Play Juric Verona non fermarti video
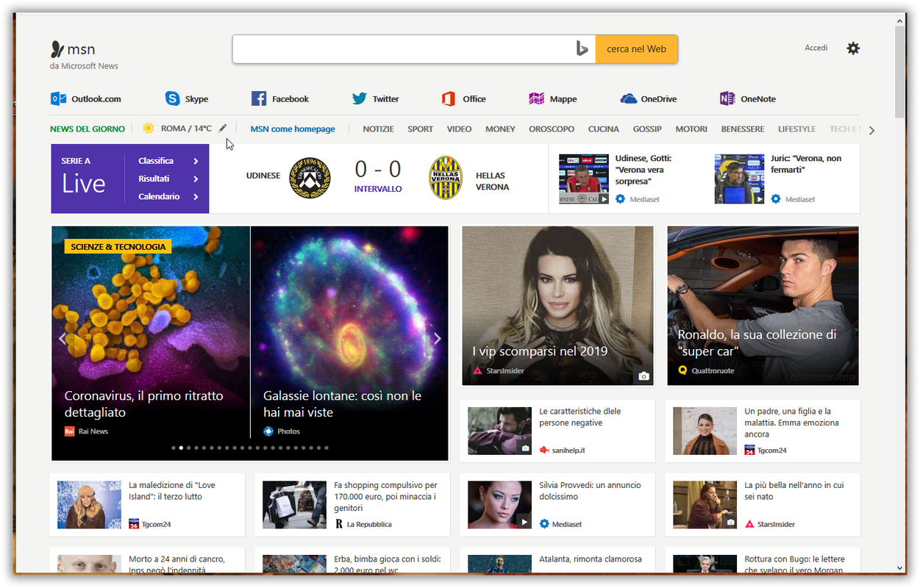The height and width of the screenshot is (588, 920). click(x=740, y=179)
